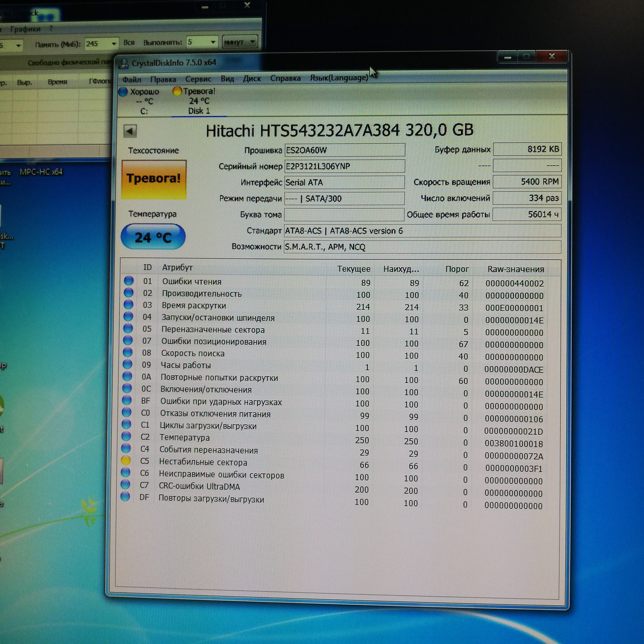Click the Raw-значения column header
This screenshot has width=644, height=644.
(x=515, y=269)
